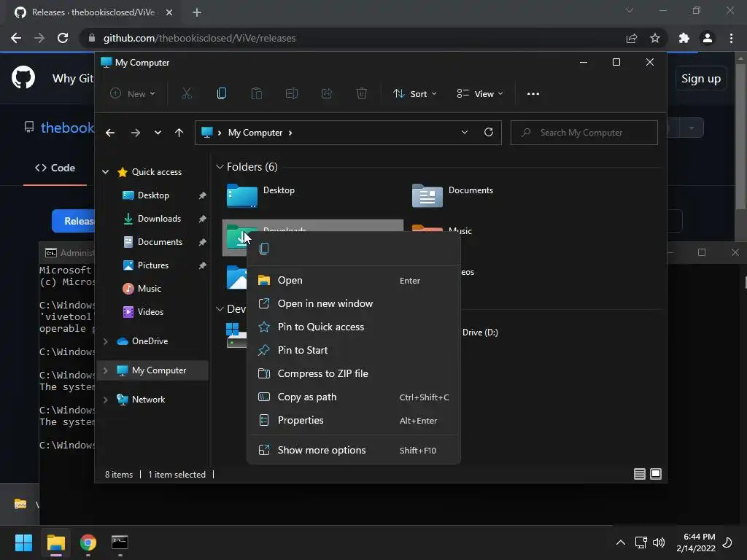747x560 pixels.
Task: Select Copy as path
Action: (354, 397)
